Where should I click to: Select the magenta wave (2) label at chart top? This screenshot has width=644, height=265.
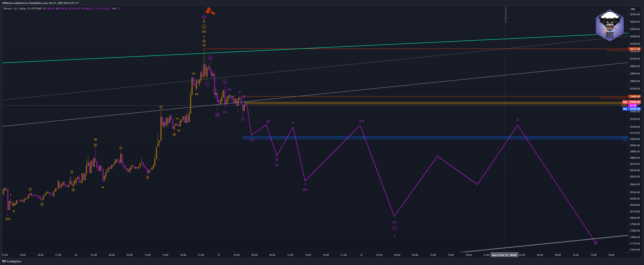(204, 17)
